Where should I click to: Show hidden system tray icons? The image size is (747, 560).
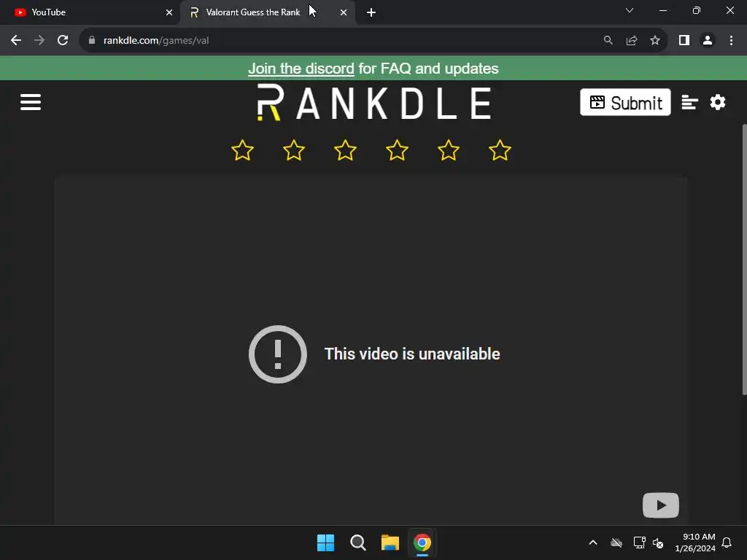(593, 542)
